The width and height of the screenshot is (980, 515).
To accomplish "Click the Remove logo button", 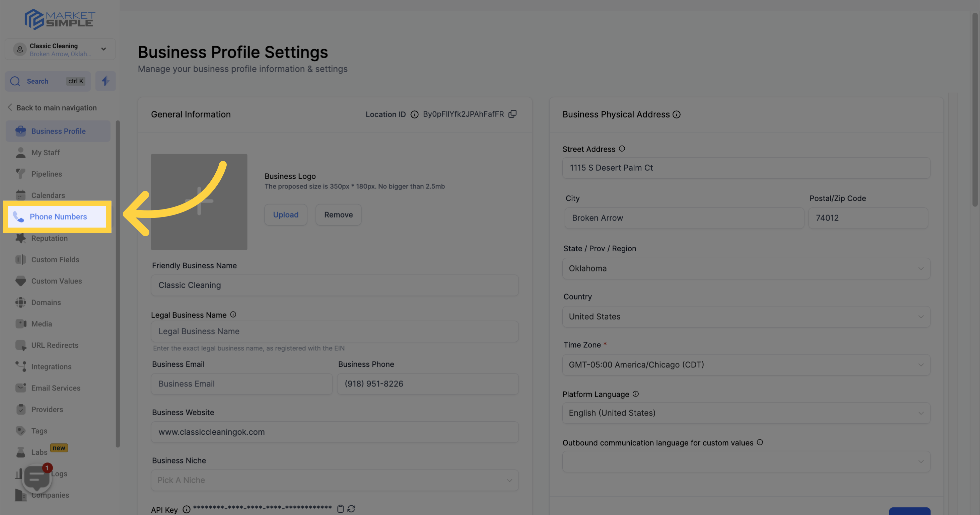I will 338,214.
